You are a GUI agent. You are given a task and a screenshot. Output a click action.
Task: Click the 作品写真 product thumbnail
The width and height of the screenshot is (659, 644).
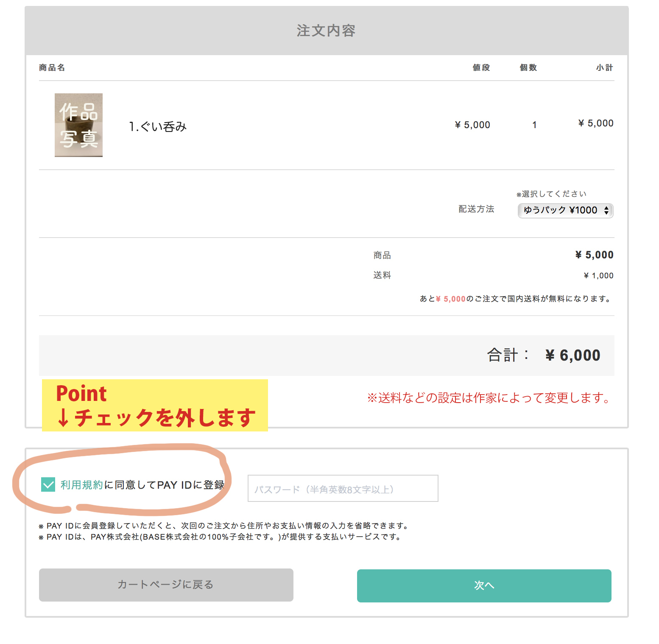pyautogui.click(x=78, y=125)
